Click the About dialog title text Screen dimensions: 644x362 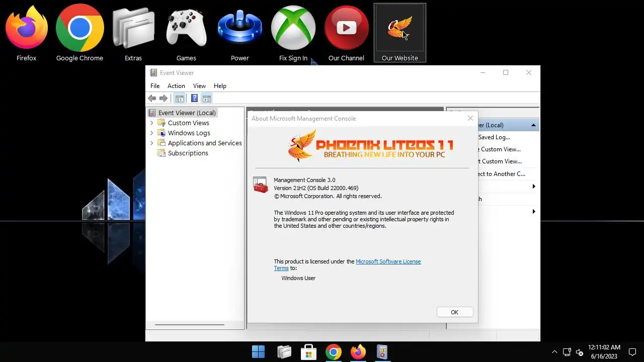tap(303, 119)
